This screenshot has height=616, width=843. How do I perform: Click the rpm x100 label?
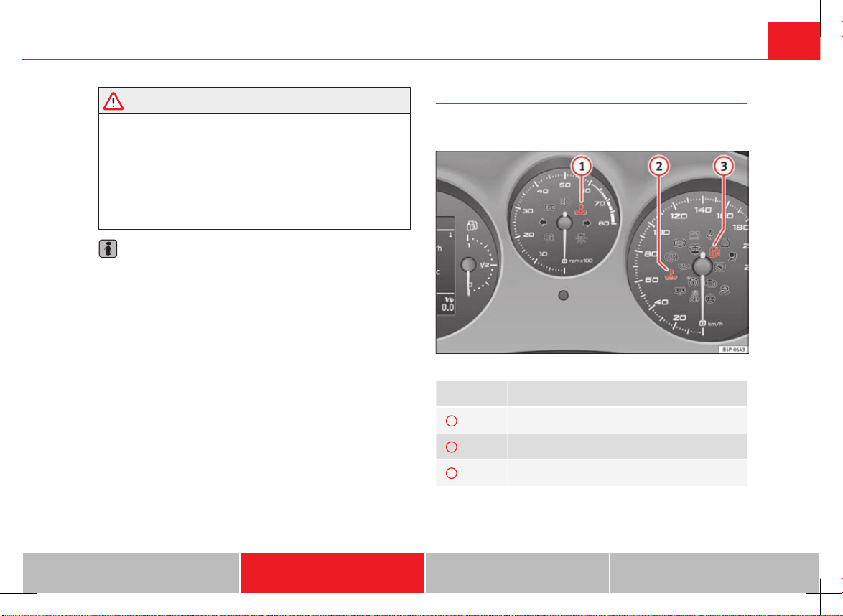(581, 261)
